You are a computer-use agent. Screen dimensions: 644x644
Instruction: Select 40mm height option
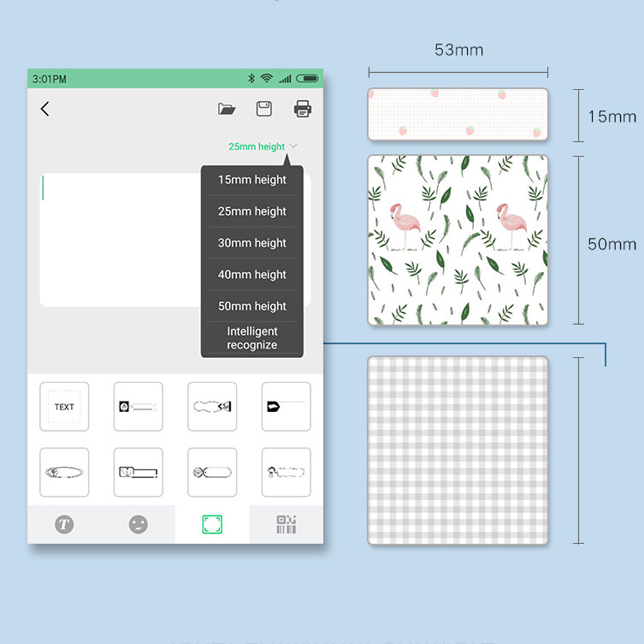[x=252, y=274]
